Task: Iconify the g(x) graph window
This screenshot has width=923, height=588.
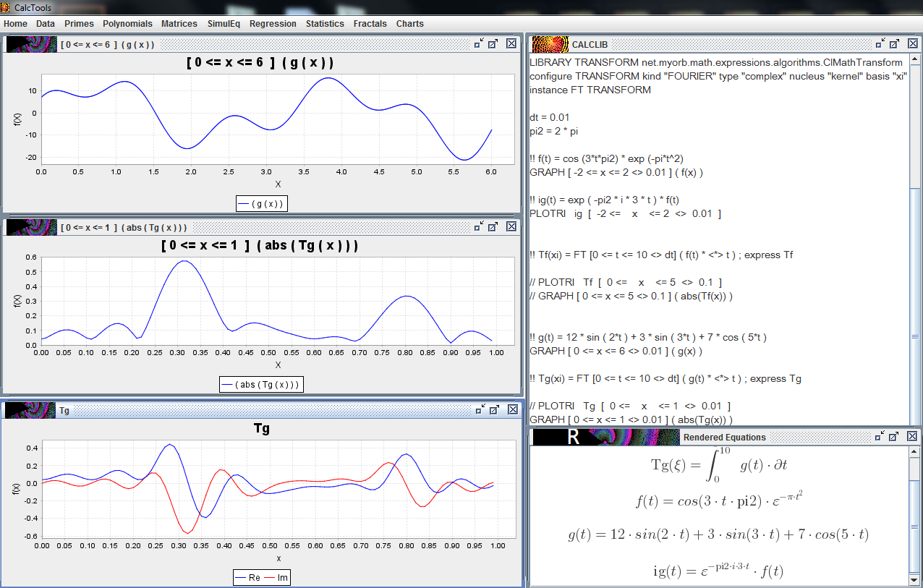Action: pos(478,44)
